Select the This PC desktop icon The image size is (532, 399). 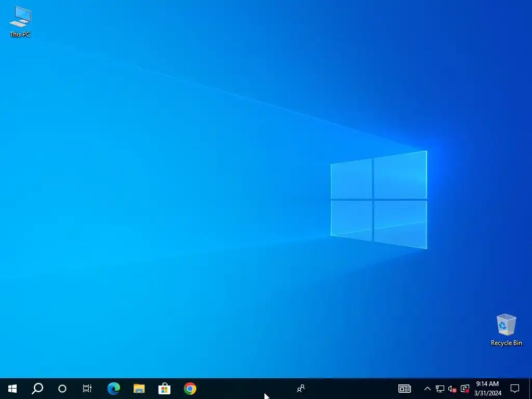(x=20, y=22)
